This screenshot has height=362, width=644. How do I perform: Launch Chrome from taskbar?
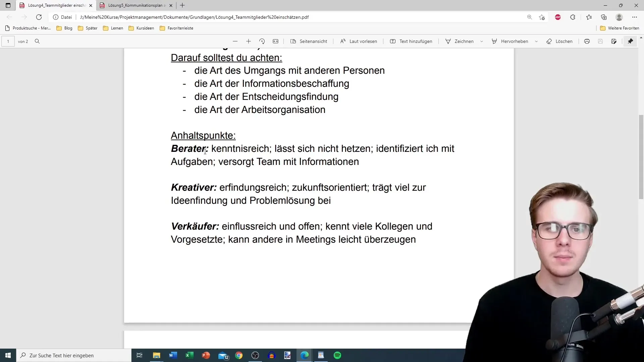point(239,355)
